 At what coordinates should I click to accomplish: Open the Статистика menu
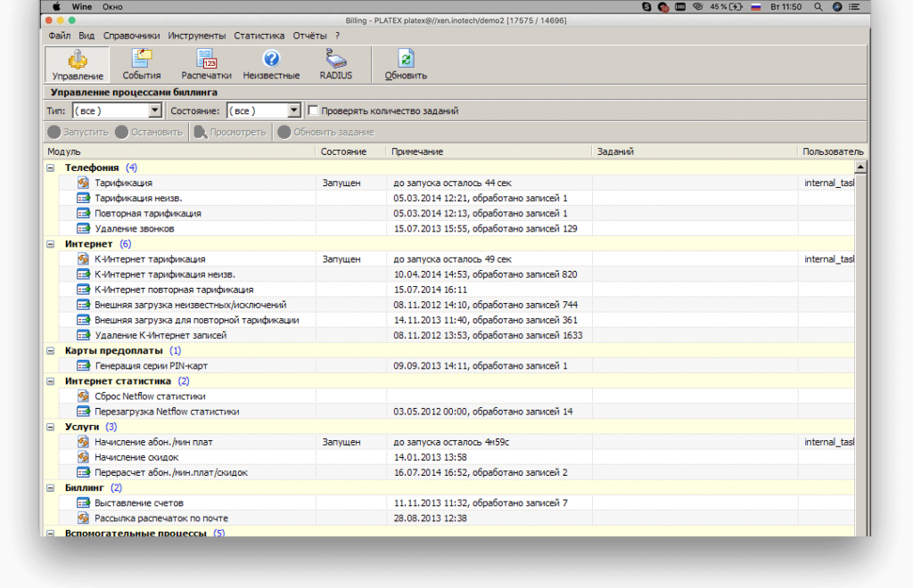coord(259,36)
